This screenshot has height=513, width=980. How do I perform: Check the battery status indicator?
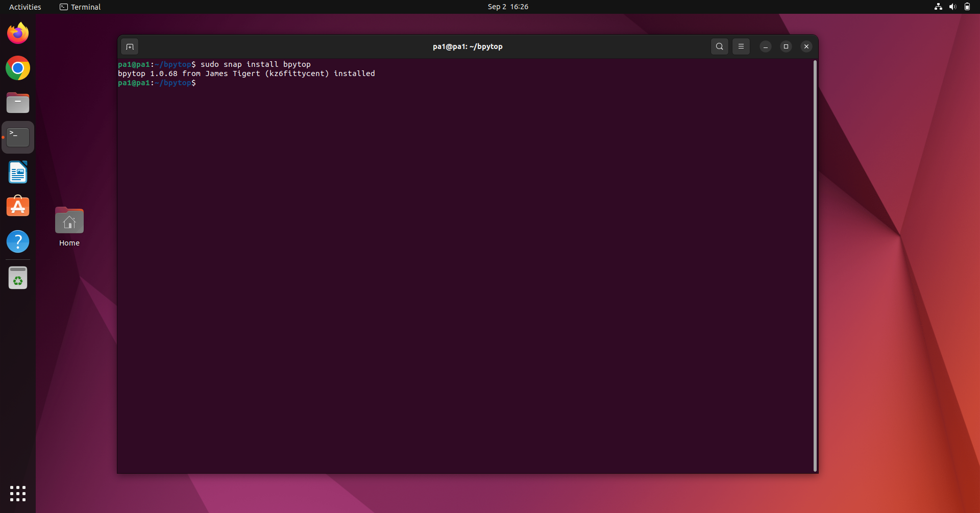tap(967, 7)
